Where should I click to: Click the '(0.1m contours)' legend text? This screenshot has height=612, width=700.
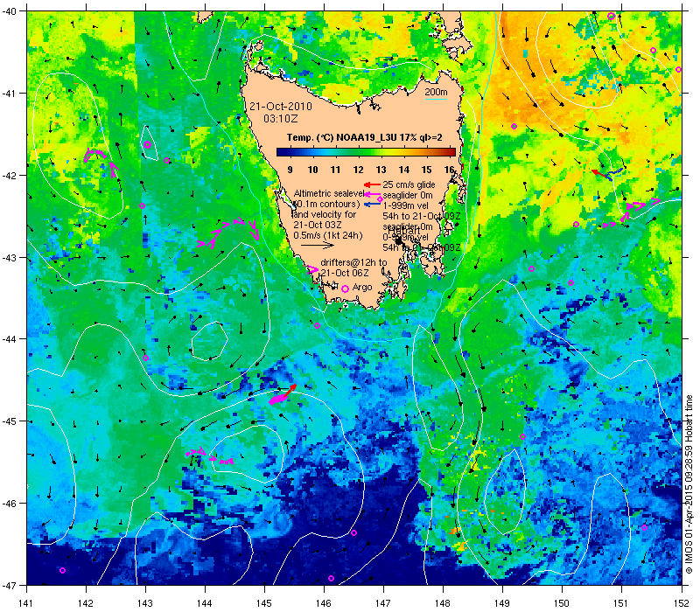point(326,205)
